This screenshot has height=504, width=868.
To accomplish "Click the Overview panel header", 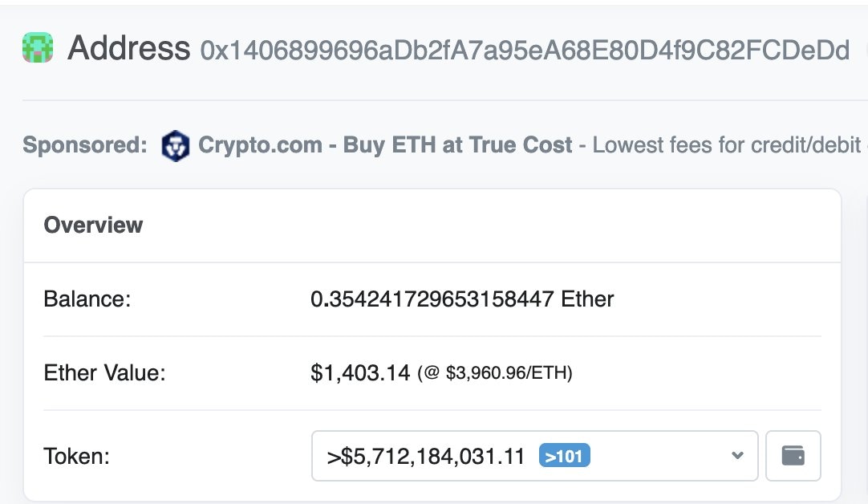I will point(93,226).
